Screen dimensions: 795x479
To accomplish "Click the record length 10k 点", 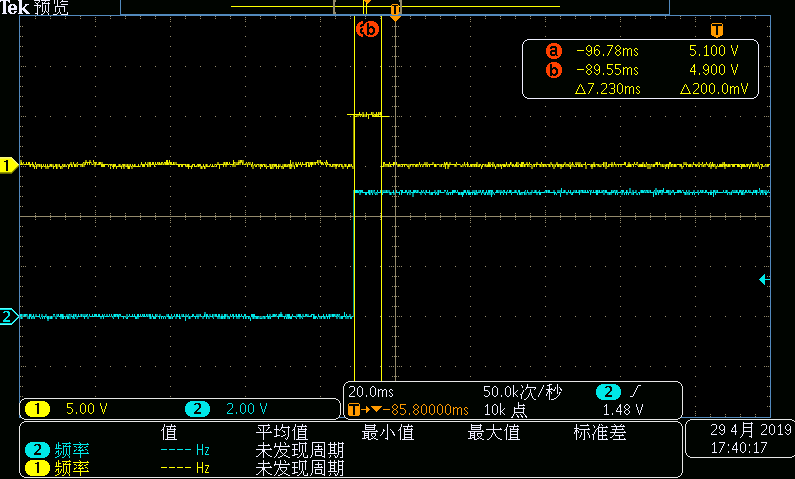I will pyautogui.click(x=505, y=410).
